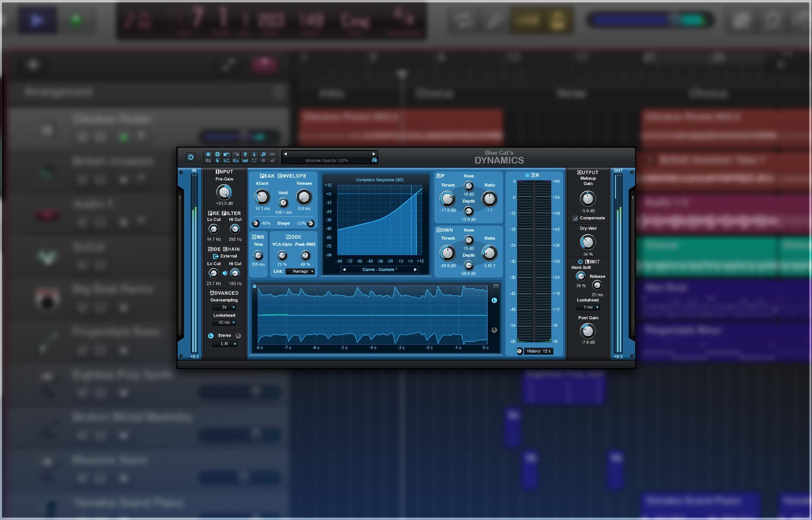Toggle the dynamics response curve view icon
Image resolution: width=812 pixels, height=520 pixels.
(227, 161)
